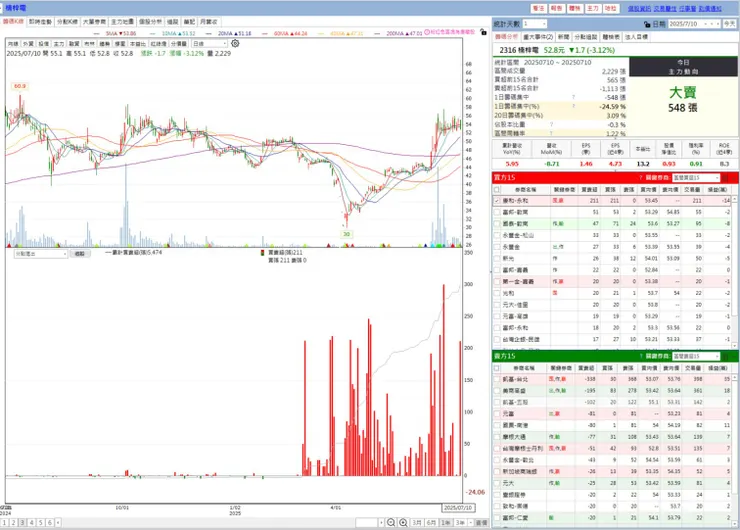This screenshot has width=740, height=530.
Task: Click the 台灣摩根士丹利 seller row name
Action: pyautogui.click(x=522, y=448)
